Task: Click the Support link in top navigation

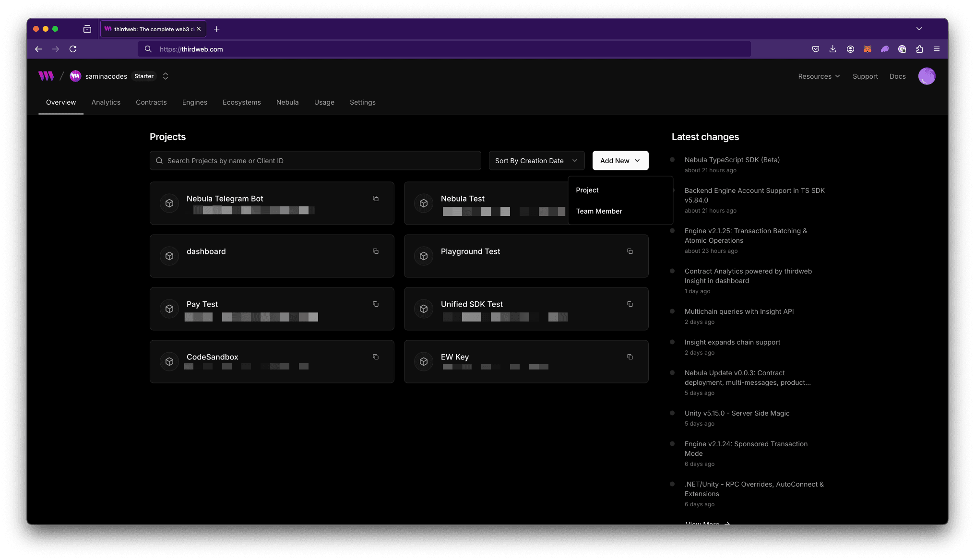Action: pos(865,76)
